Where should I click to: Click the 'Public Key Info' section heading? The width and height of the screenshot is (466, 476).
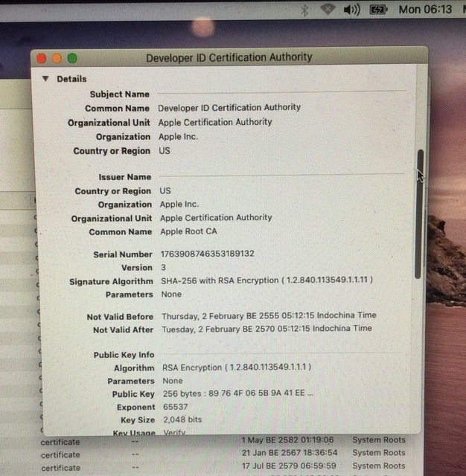[x=124, y=355]
